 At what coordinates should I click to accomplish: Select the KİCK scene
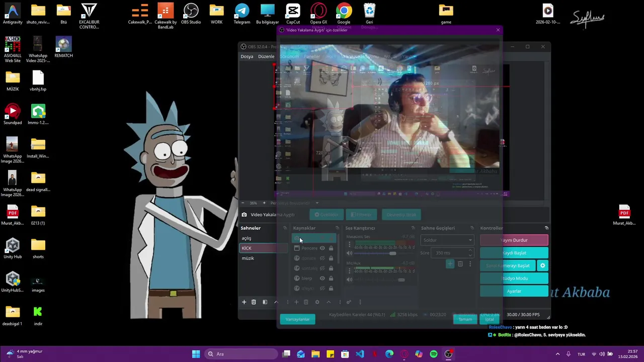tap(264, 248)
